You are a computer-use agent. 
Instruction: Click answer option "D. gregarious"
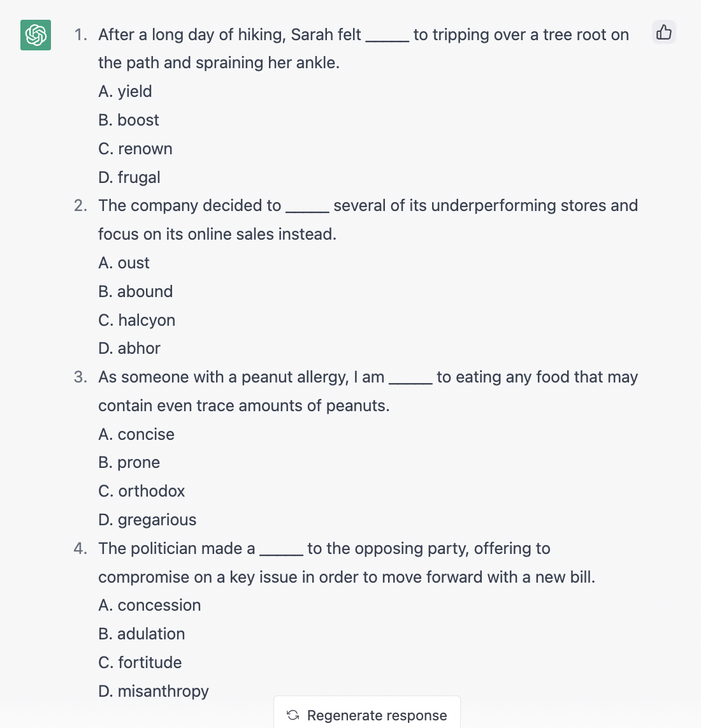pos(147,520)
